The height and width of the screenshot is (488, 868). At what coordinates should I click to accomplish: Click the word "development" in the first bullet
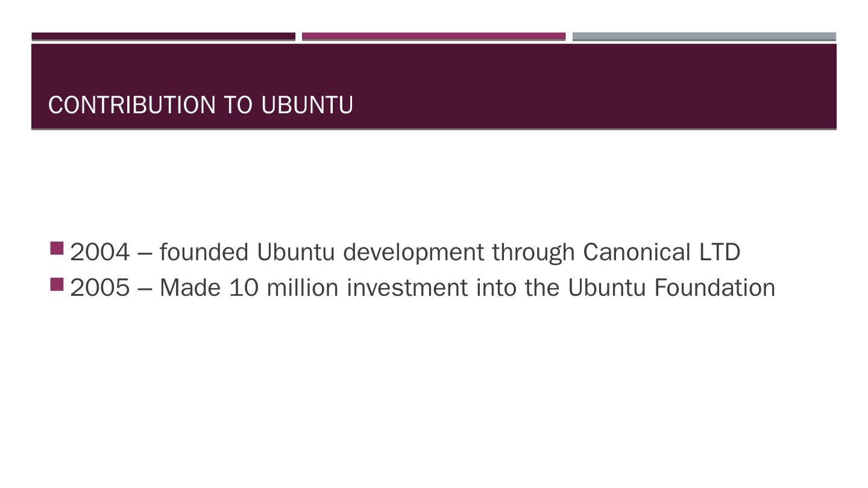point(413,252)
